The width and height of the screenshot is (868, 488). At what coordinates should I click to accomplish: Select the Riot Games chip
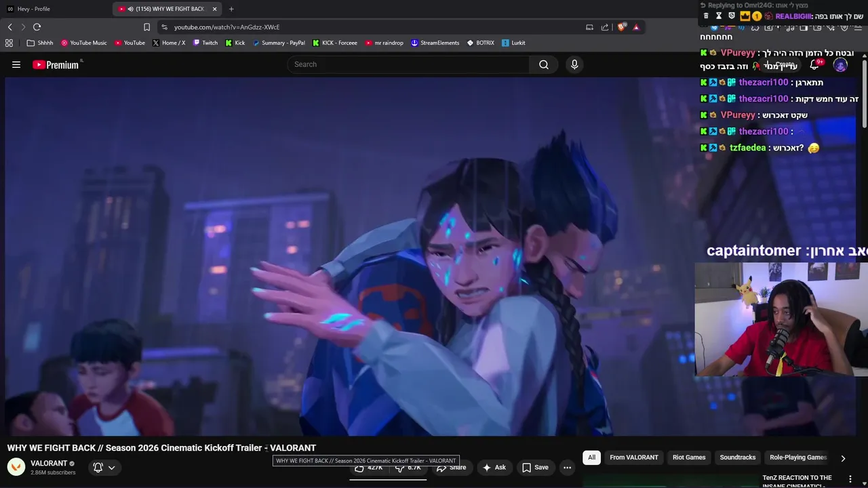(689, 457)
